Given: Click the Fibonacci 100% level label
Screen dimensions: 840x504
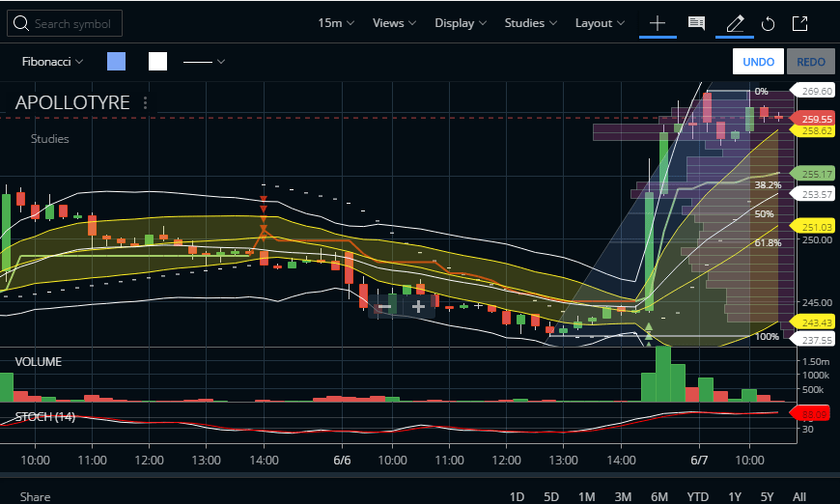Looking at the screenshot, I should point(767,336).
